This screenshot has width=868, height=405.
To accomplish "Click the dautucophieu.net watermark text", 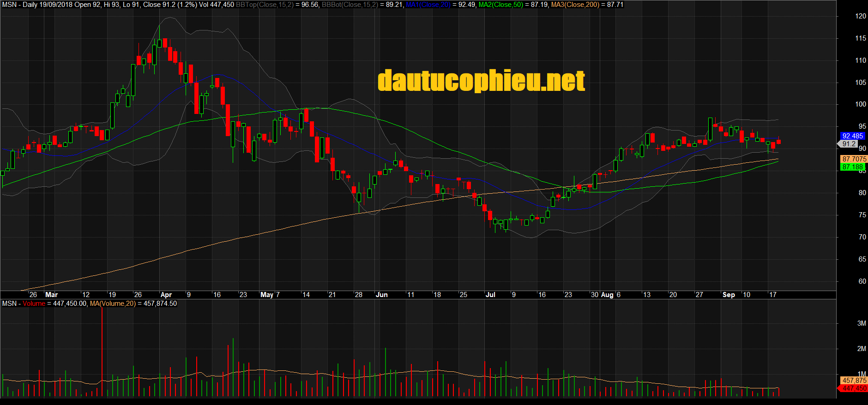I will click(x=481, y=81).
